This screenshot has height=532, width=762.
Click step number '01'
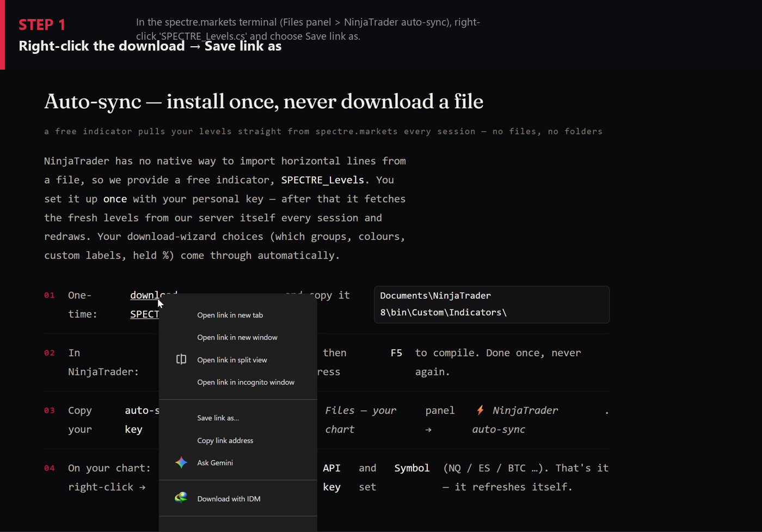pos(50,295)
